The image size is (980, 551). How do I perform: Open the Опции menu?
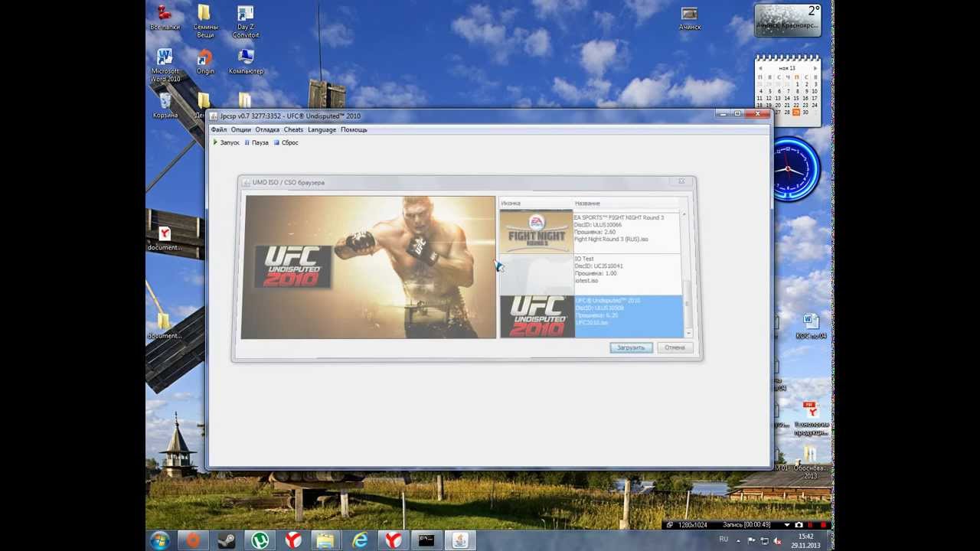click(241, 129)
